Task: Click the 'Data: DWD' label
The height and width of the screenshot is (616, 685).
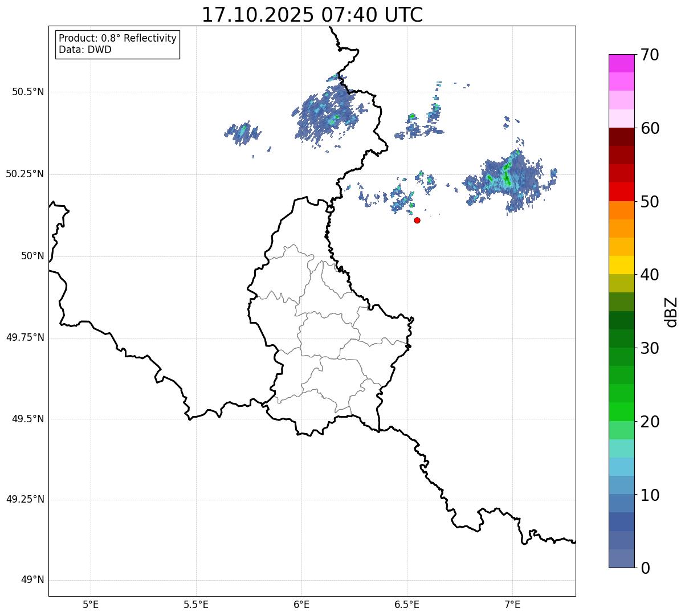Action: pos(85,50)
